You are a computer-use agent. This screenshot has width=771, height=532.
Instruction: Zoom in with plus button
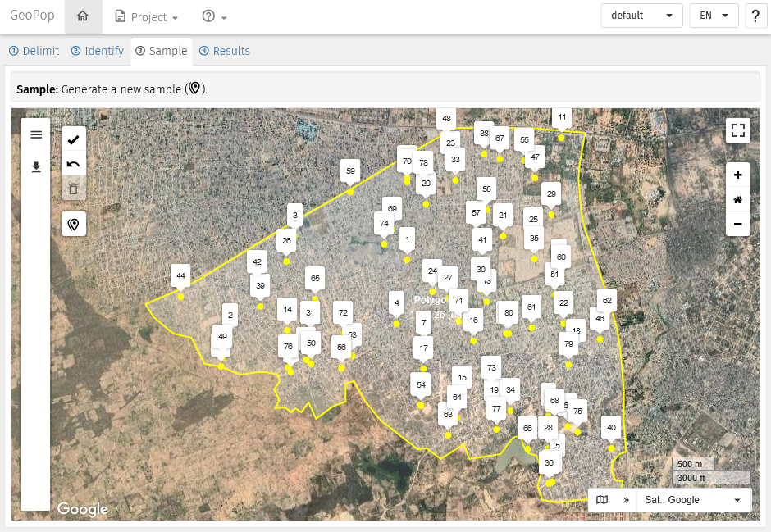coord(738,175)
